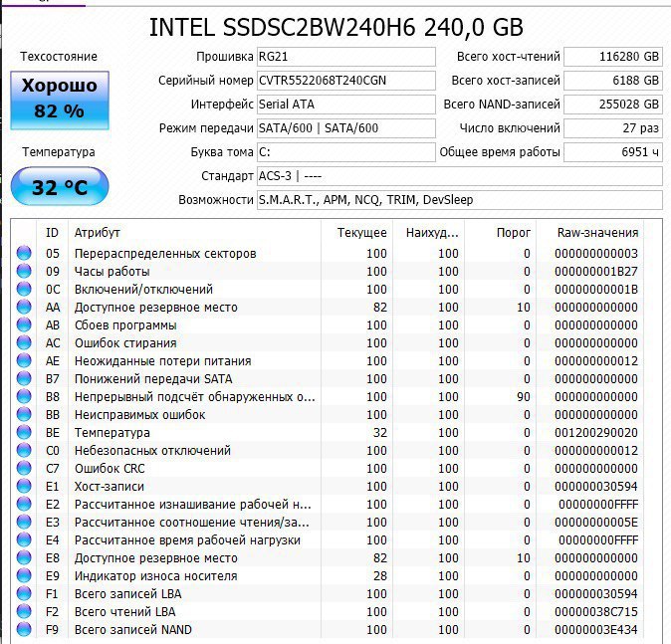Select the row Хост-записи
The width and height of the screenshot is (671, 644).
tap(328, 487)
